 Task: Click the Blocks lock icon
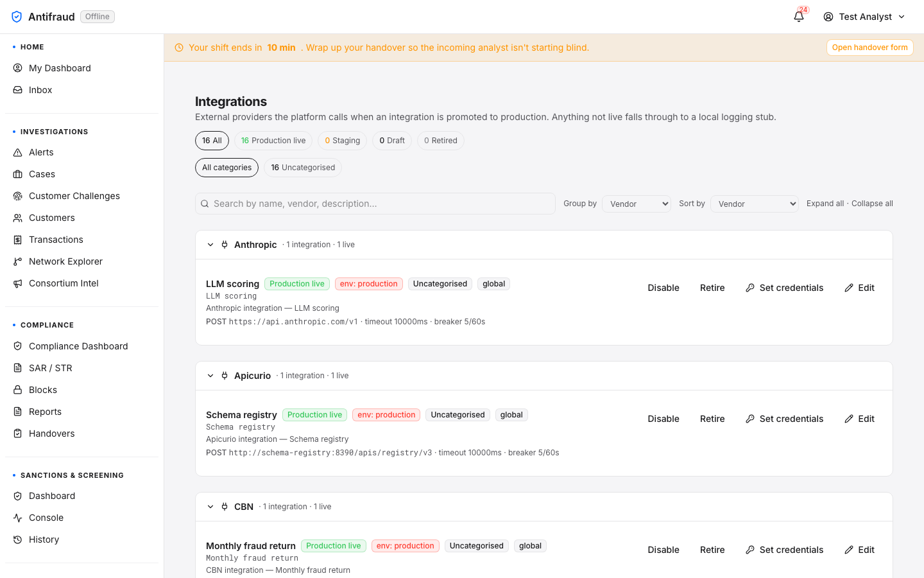coord(18,390)
